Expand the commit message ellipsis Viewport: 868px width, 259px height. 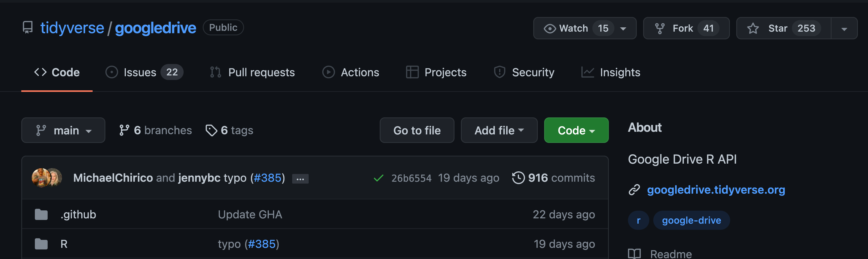[300, 179]
